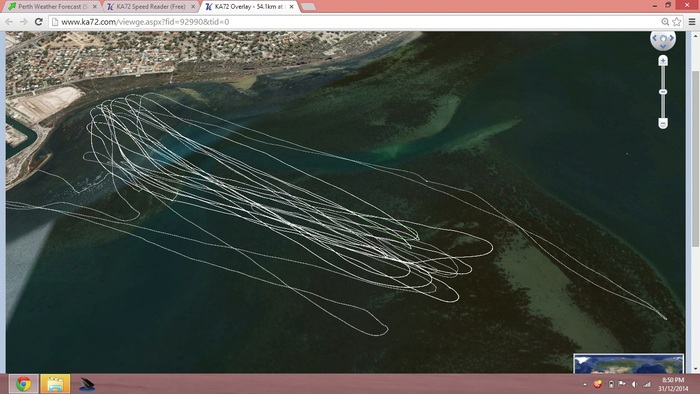
Task: Click the browser Forward arrow
Action: click(24, 22)
